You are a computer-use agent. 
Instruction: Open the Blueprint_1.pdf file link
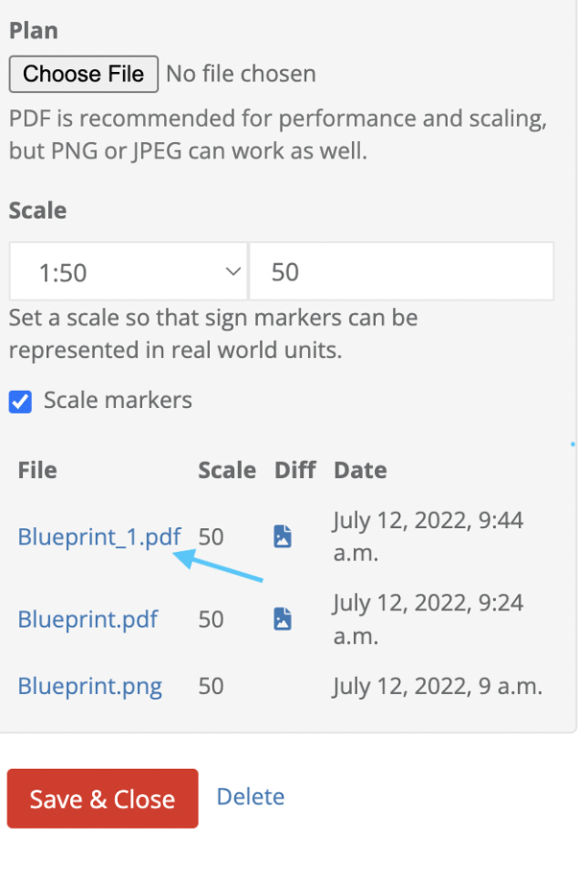[99, 537]
